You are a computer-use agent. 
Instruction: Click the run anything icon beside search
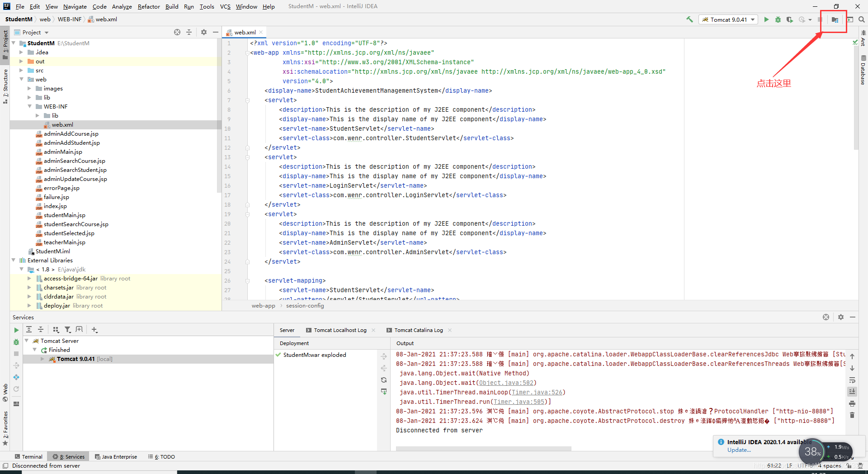click(x=850, y=19)
